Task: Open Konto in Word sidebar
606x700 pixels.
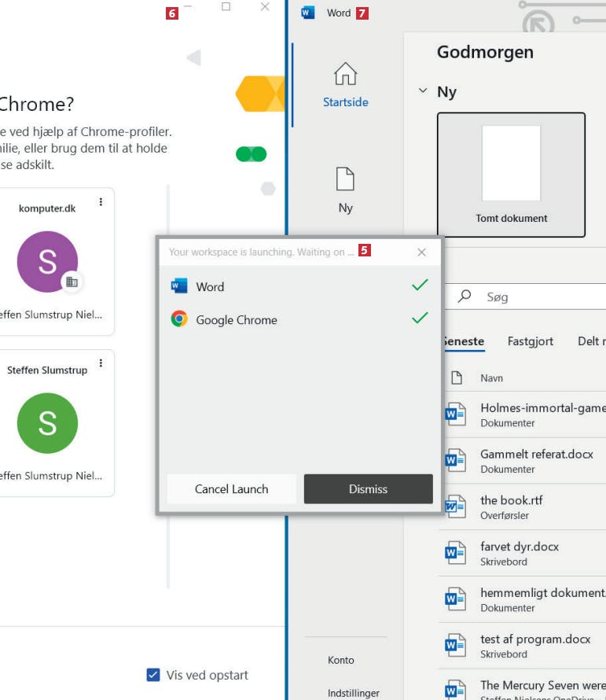Action: point(341,660)
